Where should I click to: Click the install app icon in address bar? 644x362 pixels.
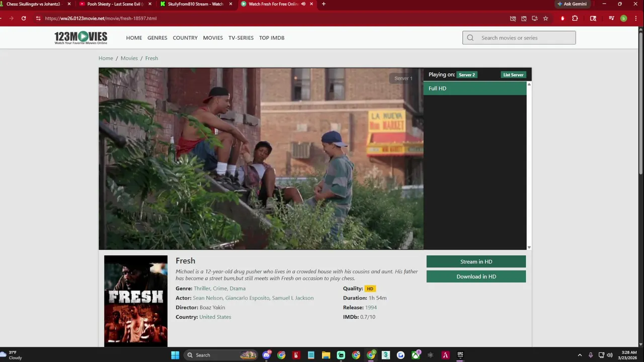pyautogui.click(x=534, y=18)
